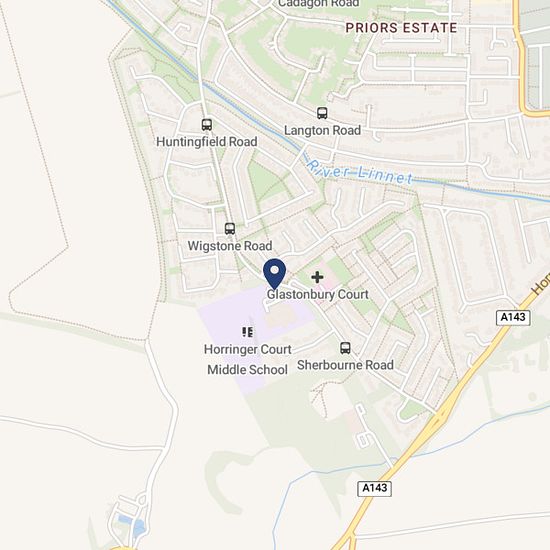This screenshot has width=550, height=550.
Task: Click the Langton Road text label
Action: (x=322, y=130)
